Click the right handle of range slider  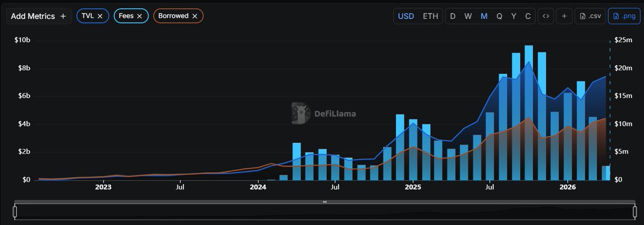tap(631, 212)
